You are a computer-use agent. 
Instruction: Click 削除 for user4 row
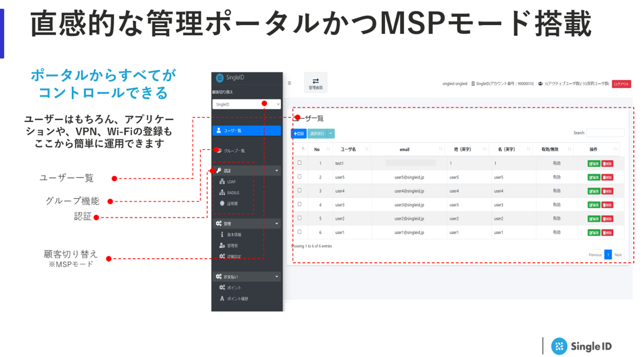tap(607, 191)
